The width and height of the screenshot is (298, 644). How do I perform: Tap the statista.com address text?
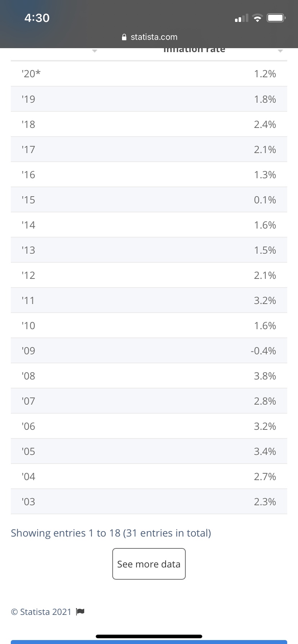[154, 37]
